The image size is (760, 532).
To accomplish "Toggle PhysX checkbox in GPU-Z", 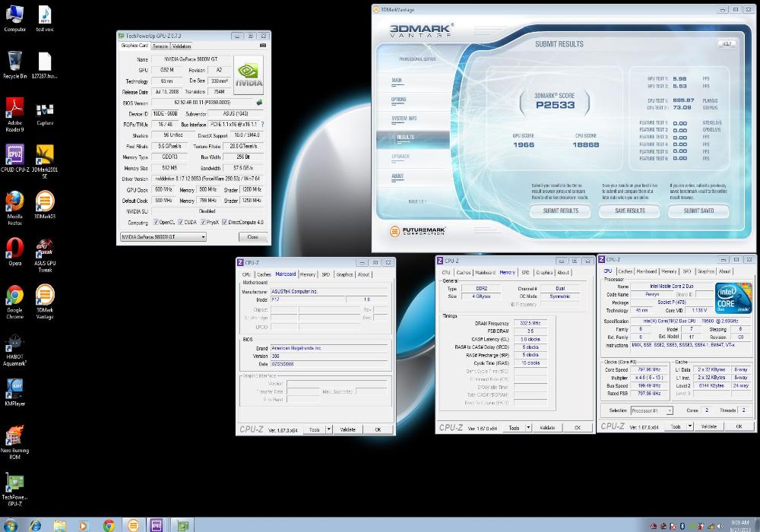I will (x=203, y=223).
